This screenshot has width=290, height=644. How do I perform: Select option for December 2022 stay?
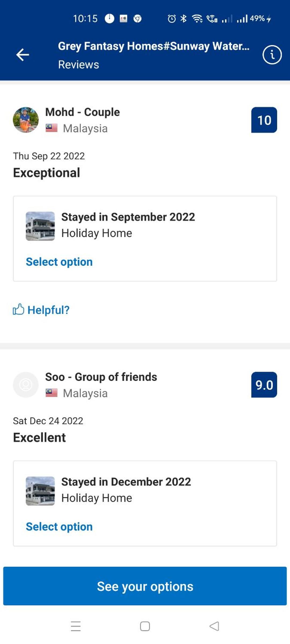(59, 527)
